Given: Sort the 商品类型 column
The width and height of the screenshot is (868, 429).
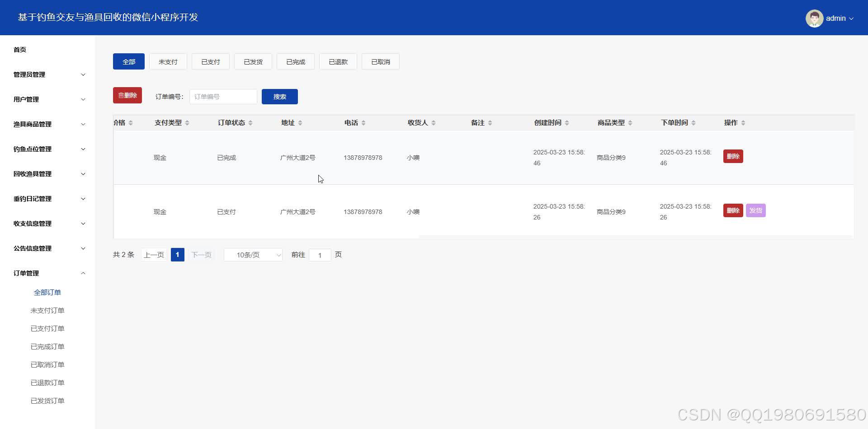Looking at the screenshot, I should (630, 122).
